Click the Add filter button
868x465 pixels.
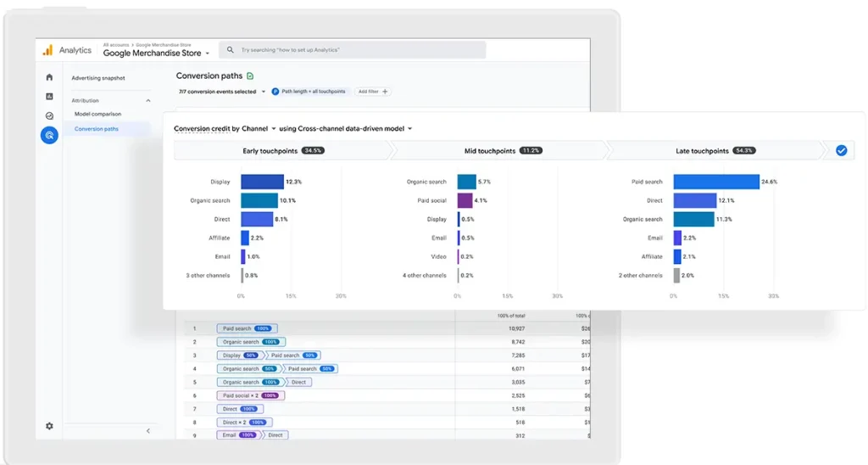373,92
